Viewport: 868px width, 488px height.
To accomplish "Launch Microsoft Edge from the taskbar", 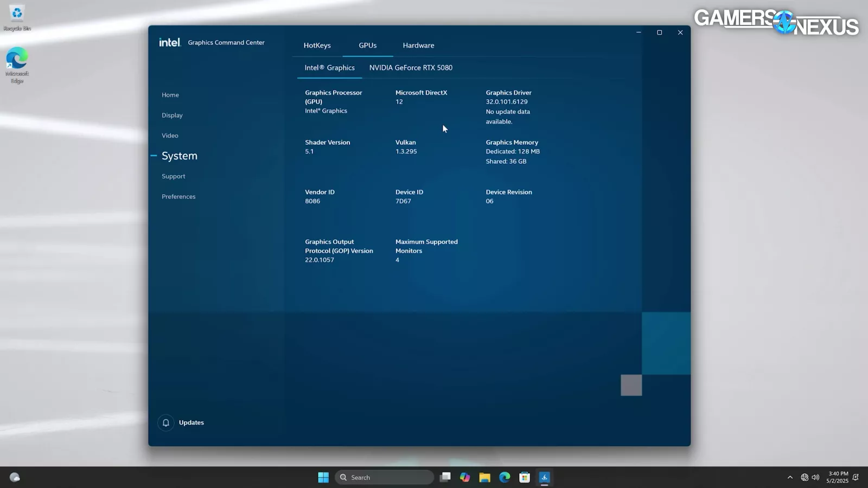I will click(505, 477).
